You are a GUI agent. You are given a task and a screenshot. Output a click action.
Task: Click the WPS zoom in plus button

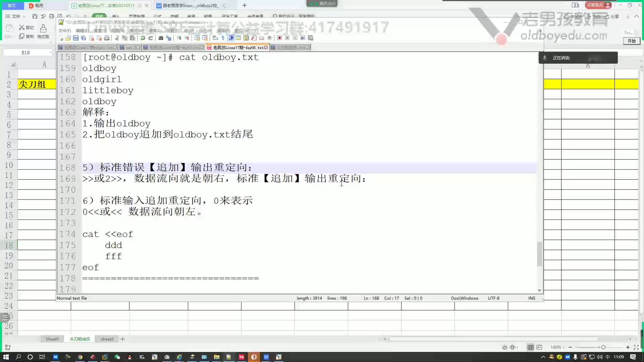[x=628, y=347]
